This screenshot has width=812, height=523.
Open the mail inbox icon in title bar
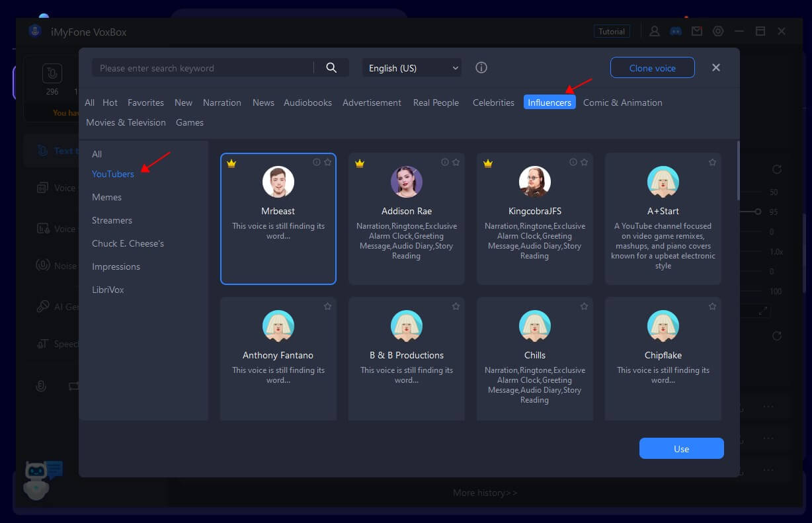pyautogui.click(x=697, y=30)
